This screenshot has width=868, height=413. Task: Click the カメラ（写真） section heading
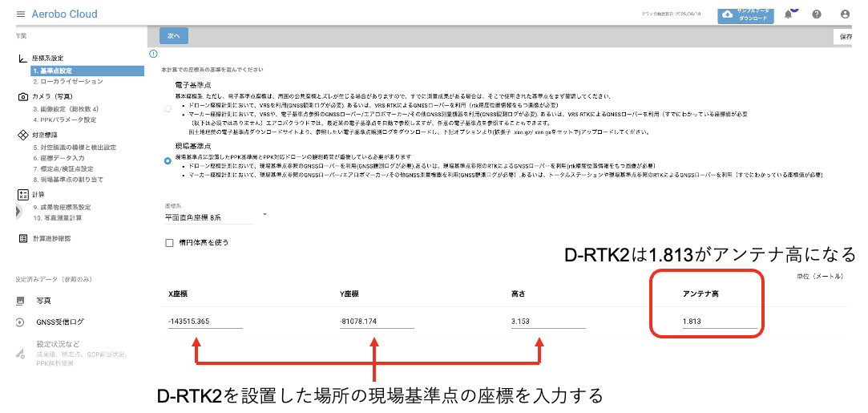53,97
